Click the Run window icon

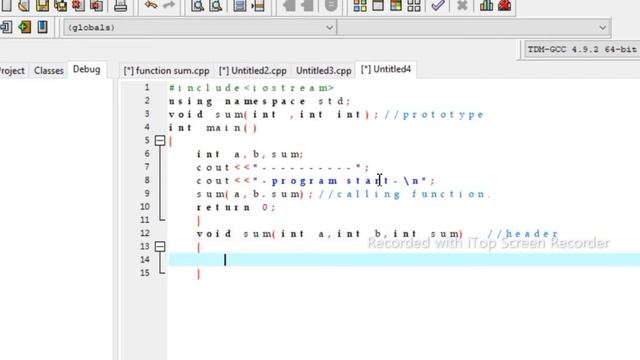(x=378, y=5)
